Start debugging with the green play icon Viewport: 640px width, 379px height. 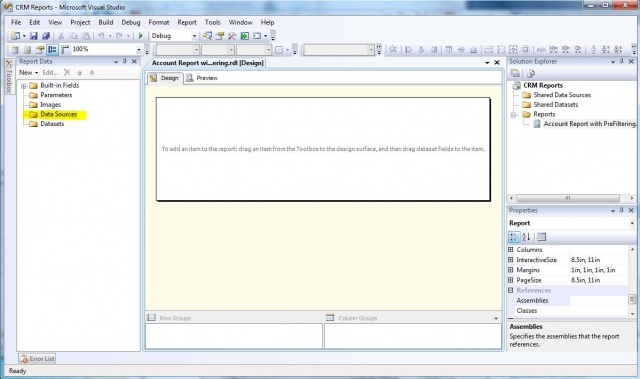141,36
